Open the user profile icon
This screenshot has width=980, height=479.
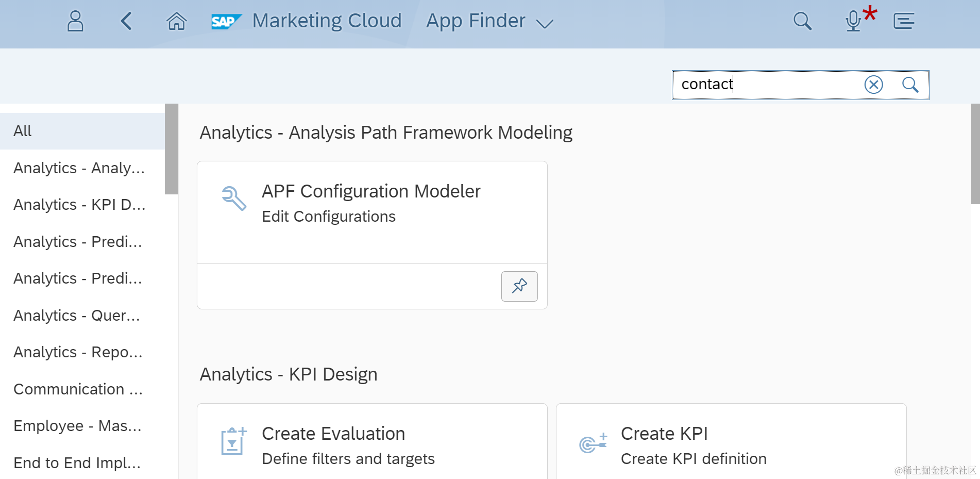pos(75,22)
